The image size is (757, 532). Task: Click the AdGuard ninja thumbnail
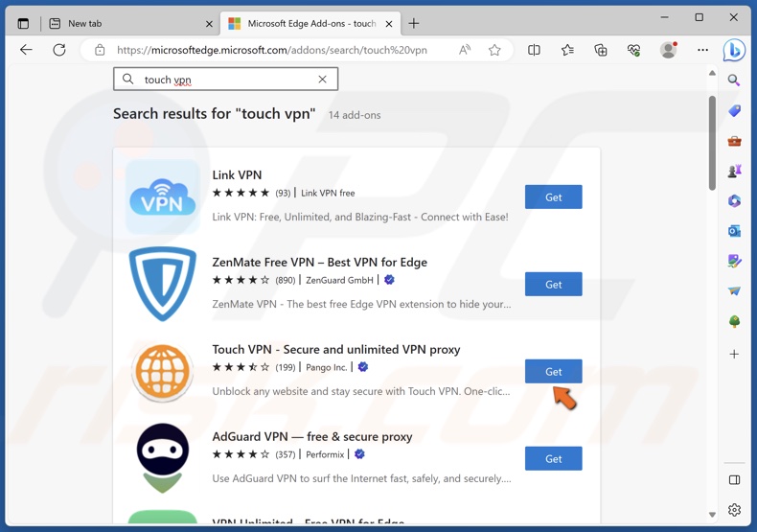[x=163, y=457]
